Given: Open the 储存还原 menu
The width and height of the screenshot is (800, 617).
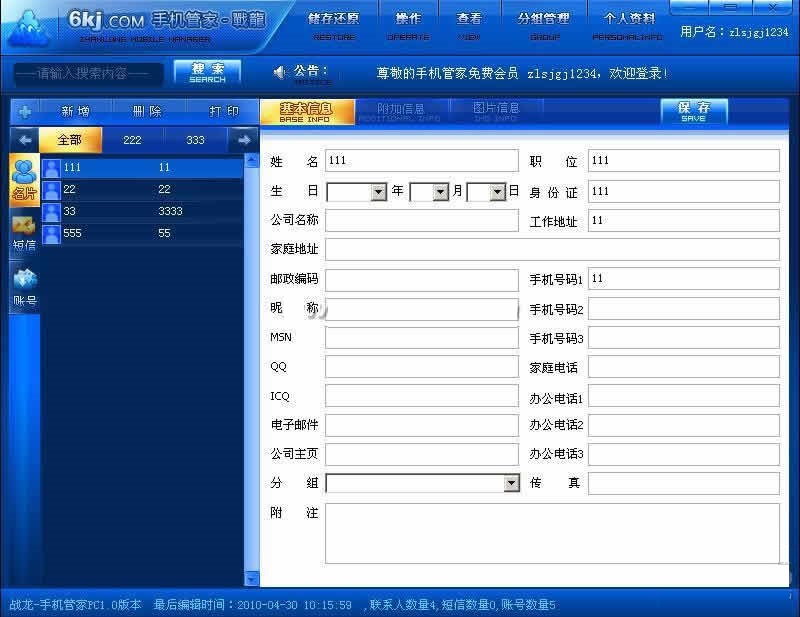Looking at the screenshot, I should click(x=334, y=26).
